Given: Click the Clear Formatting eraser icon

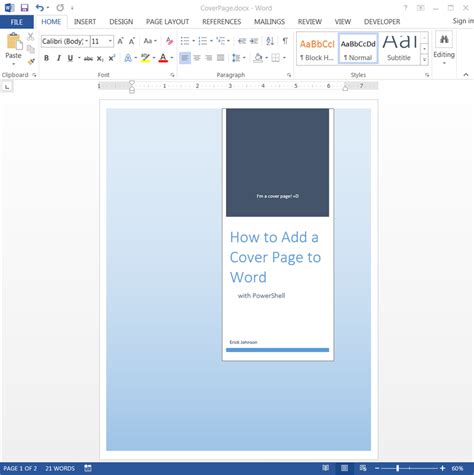Looking at the screenshot, I should (x=169, y=41).
